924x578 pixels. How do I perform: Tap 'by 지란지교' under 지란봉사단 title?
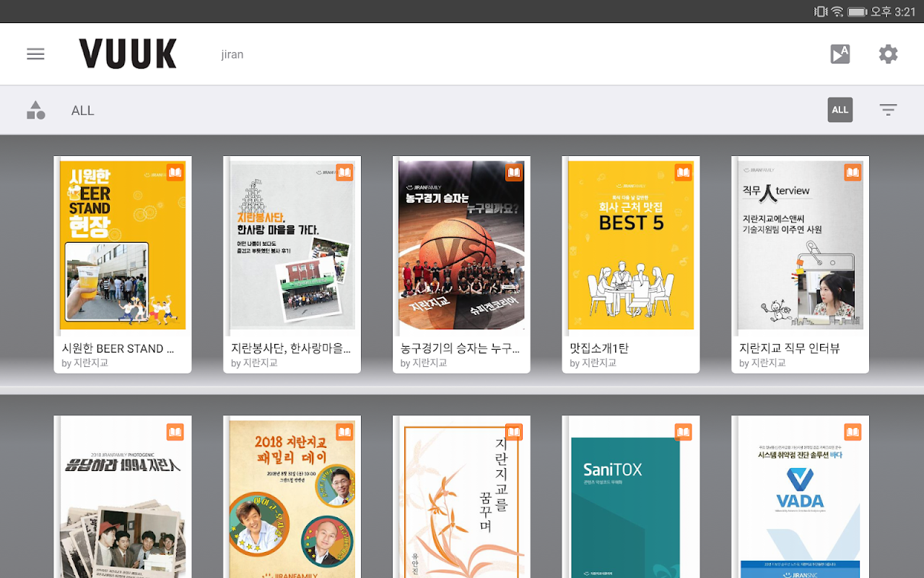[x=255, y=363]
